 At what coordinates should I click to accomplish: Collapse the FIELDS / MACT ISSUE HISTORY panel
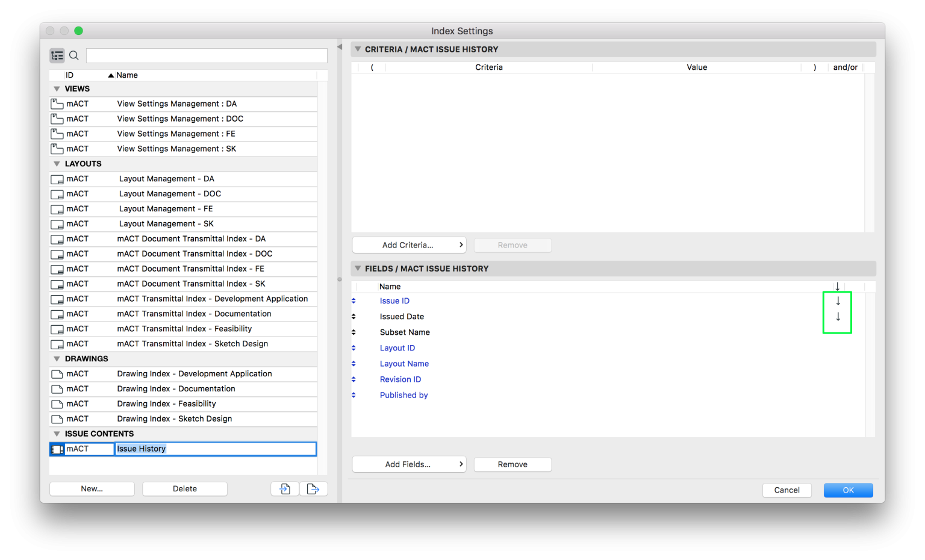[357, 269]
